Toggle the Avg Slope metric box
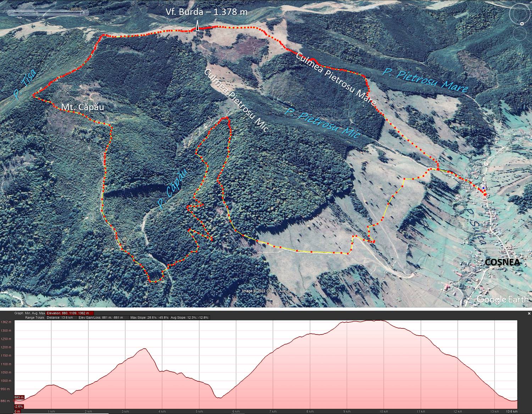The height and width of the screenshot is (414, 532). 190,317
